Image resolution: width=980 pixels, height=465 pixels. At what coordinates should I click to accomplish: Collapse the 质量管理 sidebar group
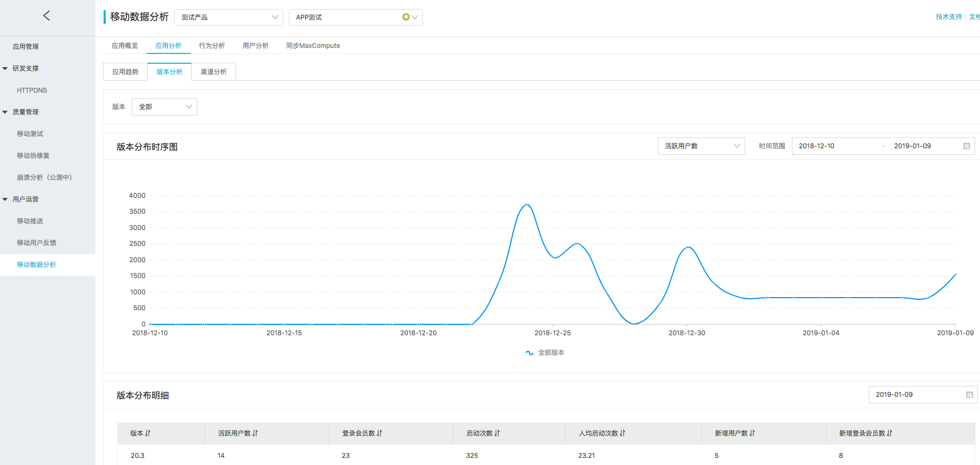tap(5, 112)
